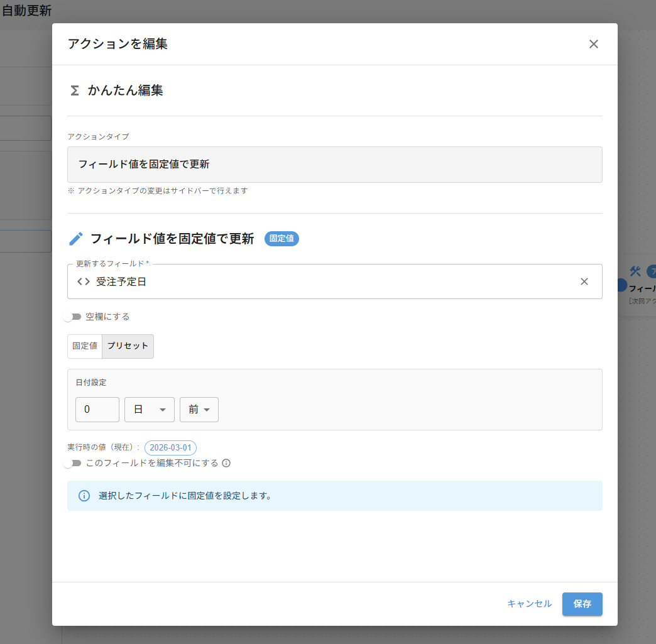
Task: Close the アクションを編集 dialog with X
Action: tap(593, 44)
